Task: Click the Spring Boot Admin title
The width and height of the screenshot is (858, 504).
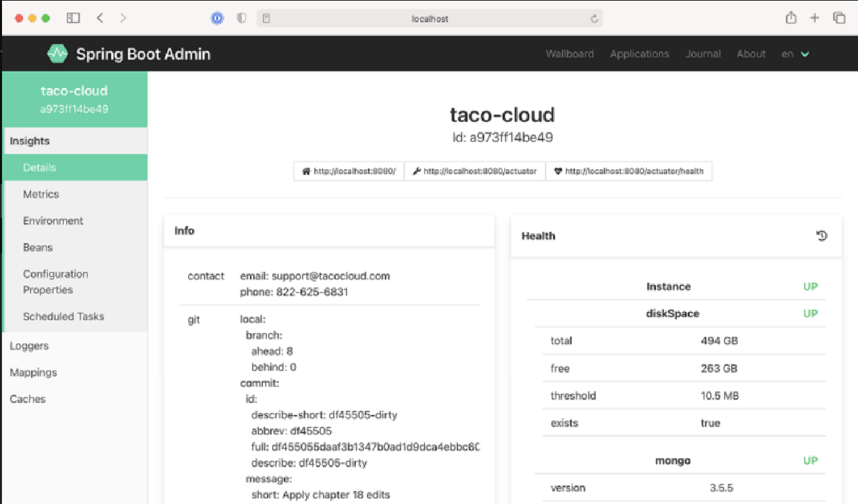Action: (x=143, y=54)
